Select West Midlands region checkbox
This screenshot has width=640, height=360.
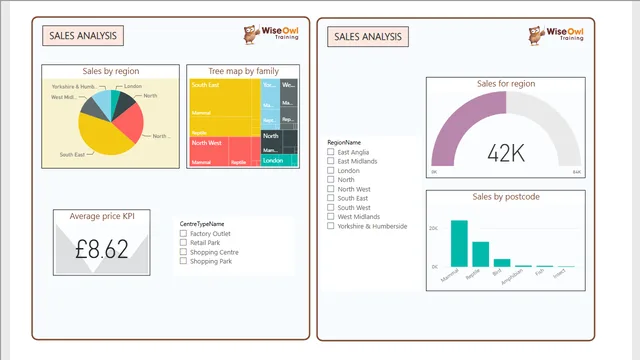click(331, 216)
